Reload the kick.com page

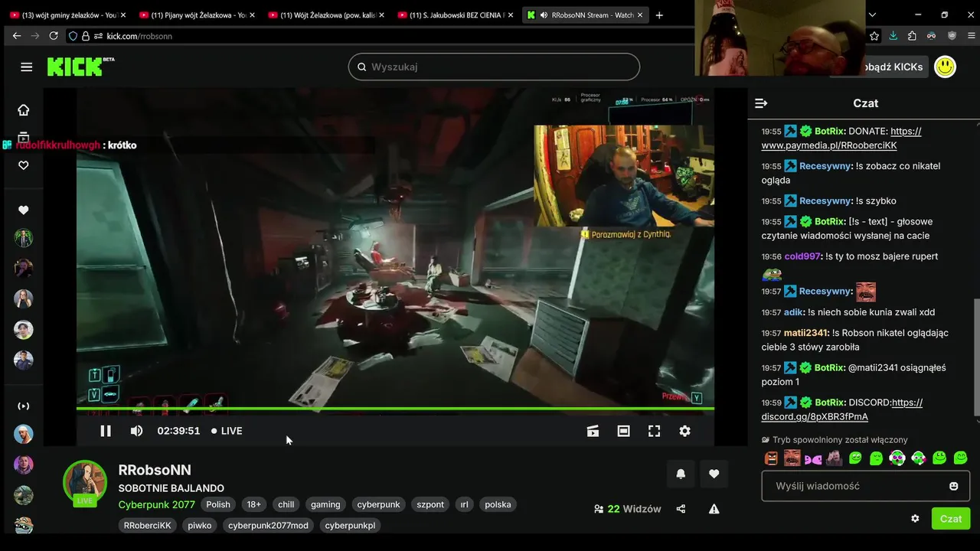[x=54, y=36]
